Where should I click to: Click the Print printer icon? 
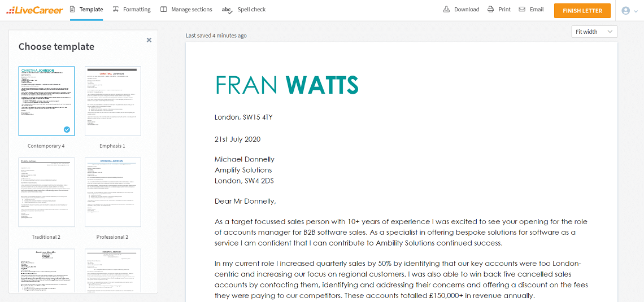[x=491, y=10]
